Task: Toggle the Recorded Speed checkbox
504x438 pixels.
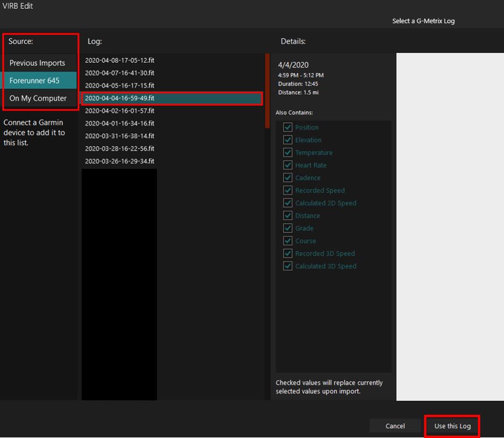Action: [x=288, y=190]
